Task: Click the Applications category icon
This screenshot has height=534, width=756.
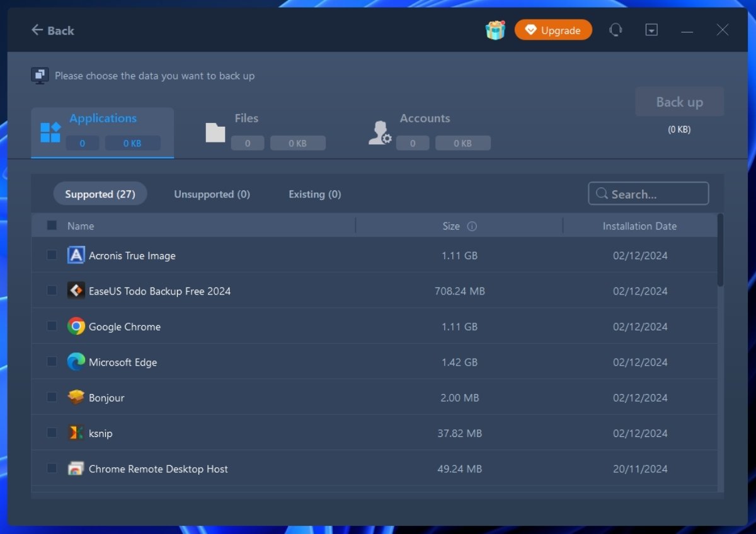Action: (50, 132)
